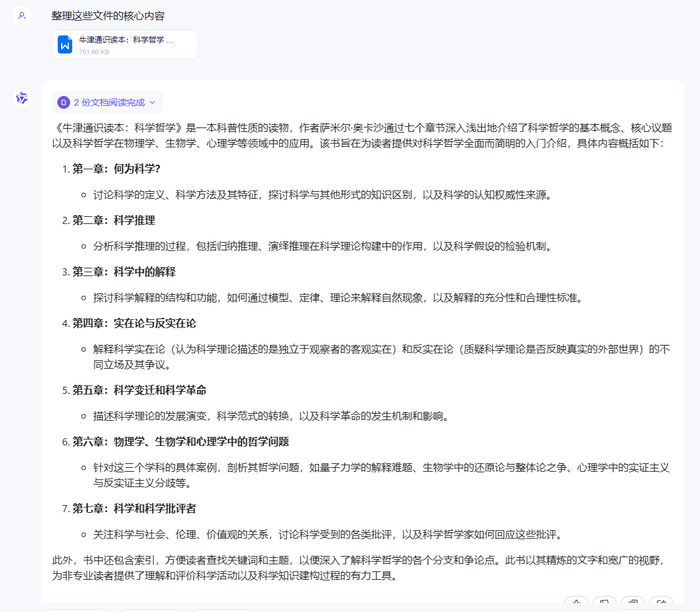Click the bullet starting 针对这三个学科的具体案例
Screen dimensions: 700x612
click(382, 475)
